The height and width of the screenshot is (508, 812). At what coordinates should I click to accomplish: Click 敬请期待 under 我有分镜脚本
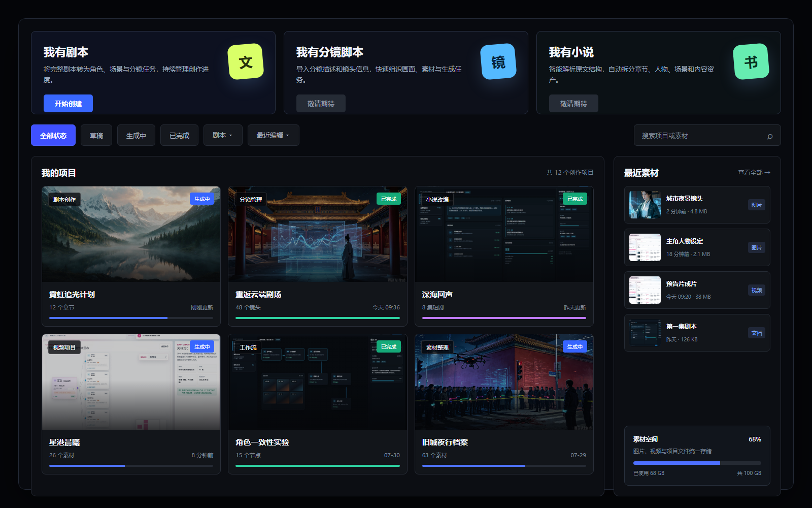[321, 104]
